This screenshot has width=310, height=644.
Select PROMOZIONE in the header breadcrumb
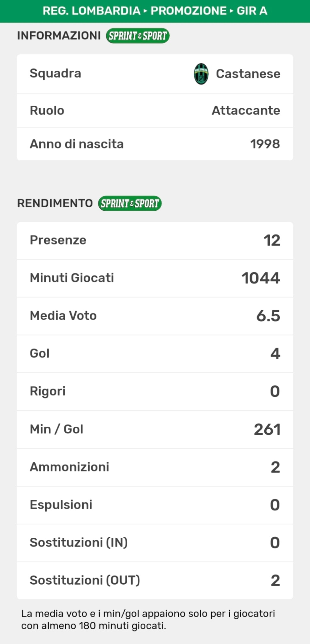188,11
